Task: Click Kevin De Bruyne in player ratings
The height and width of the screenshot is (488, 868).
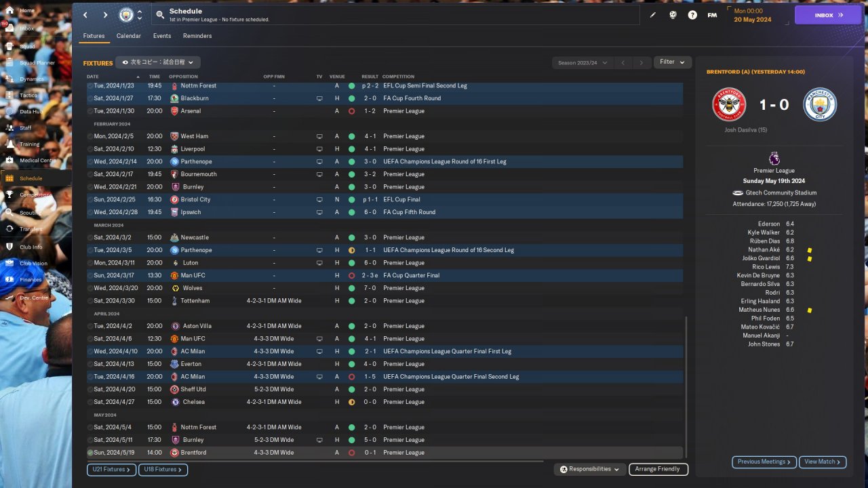Action: click(x=758, y=275)
